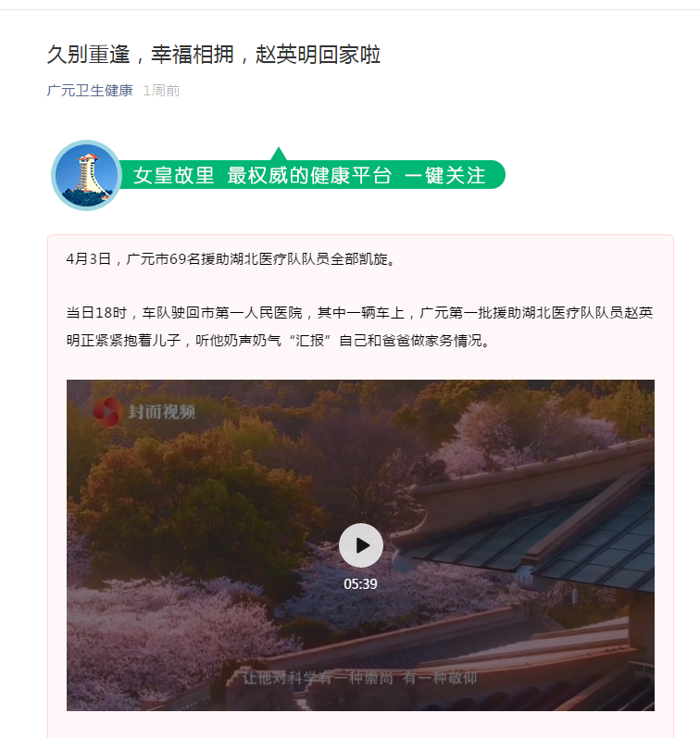The width and height of the screenshot is (700, 738).
Task: Click the article title 久别重逢,幸福相拥
Action: (141, 55)
